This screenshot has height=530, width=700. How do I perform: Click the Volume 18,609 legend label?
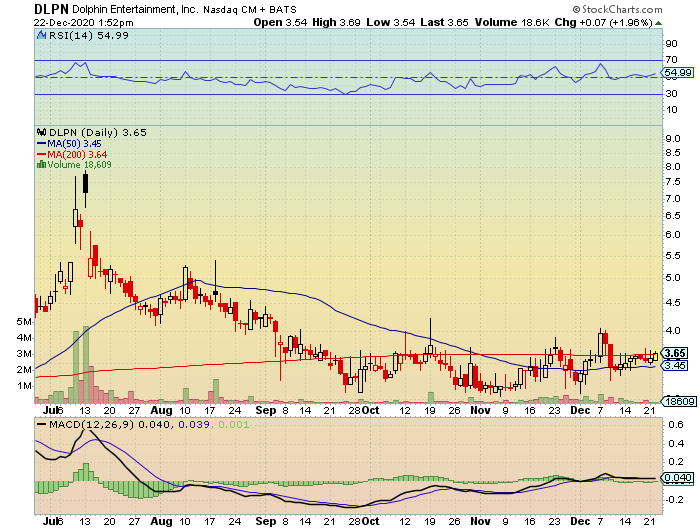79,165
